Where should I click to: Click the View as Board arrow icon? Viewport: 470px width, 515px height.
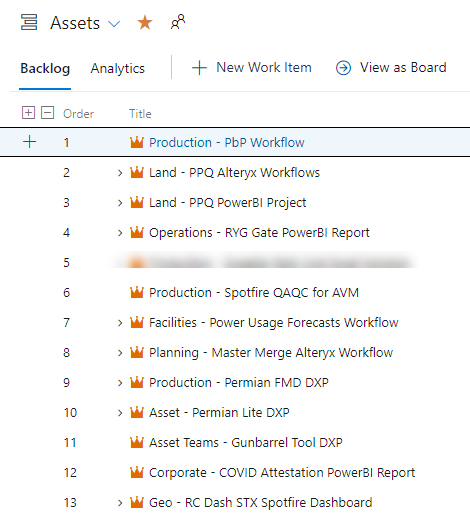tap(343, 68)
